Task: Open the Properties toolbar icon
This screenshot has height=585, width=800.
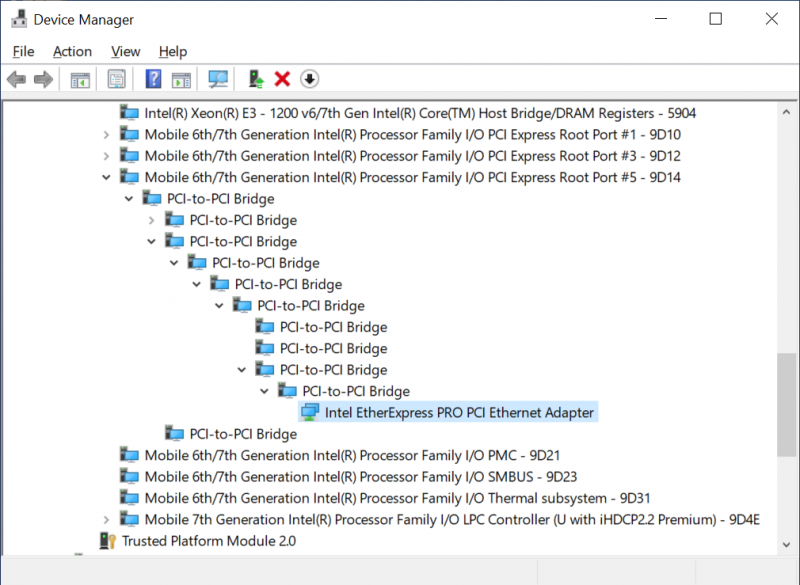Action: [116, 79]
